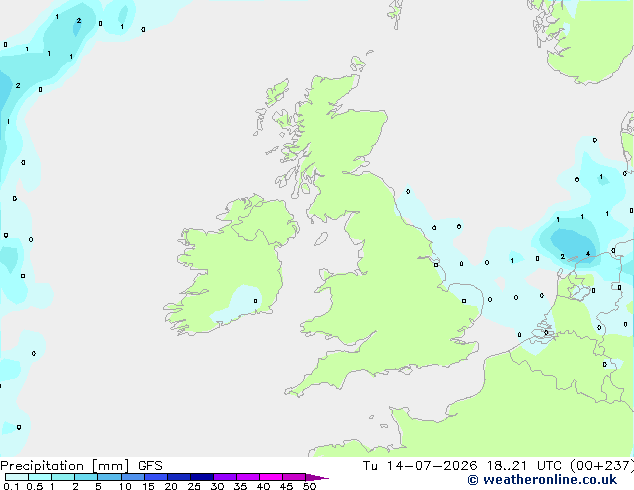Click the lightest 0.1–0.5 mm legend swatch
Viewport: 634px width, 490px height.
pyautogui.click(x=17, y=477)
